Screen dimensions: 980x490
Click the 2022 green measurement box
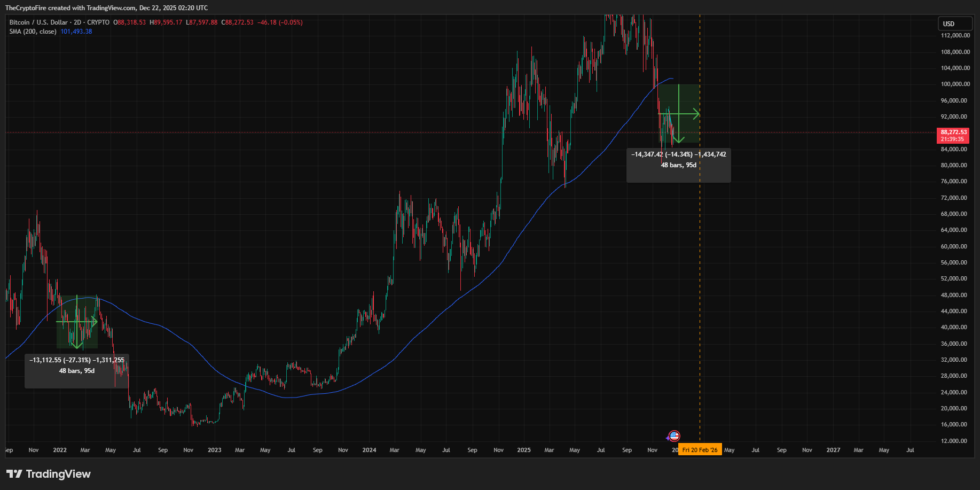coord(77,322)
